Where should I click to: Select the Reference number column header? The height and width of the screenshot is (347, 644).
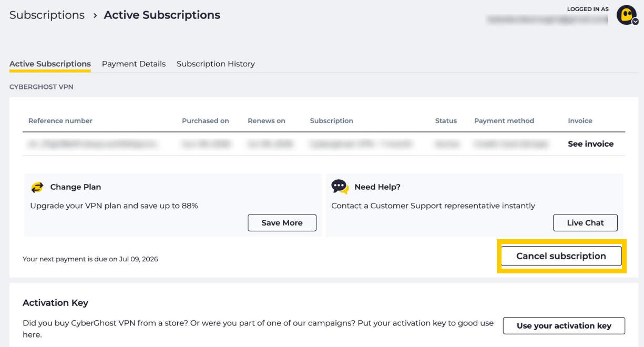click(60, 120)
